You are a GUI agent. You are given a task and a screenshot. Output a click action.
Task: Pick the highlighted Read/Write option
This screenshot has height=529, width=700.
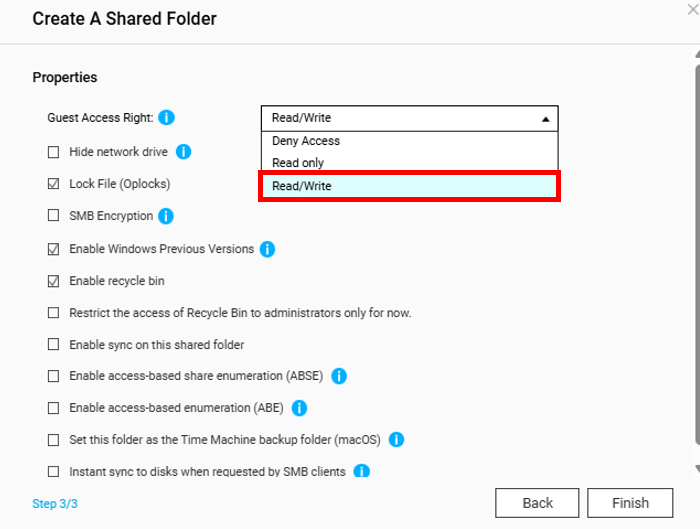409,186
